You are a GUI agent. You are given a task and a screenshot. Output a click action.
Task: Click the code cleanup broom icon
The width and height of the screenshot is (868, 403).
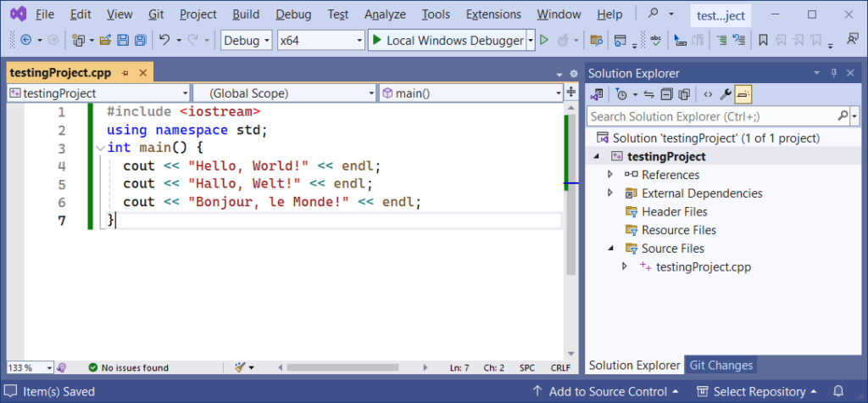click(240, 367)
